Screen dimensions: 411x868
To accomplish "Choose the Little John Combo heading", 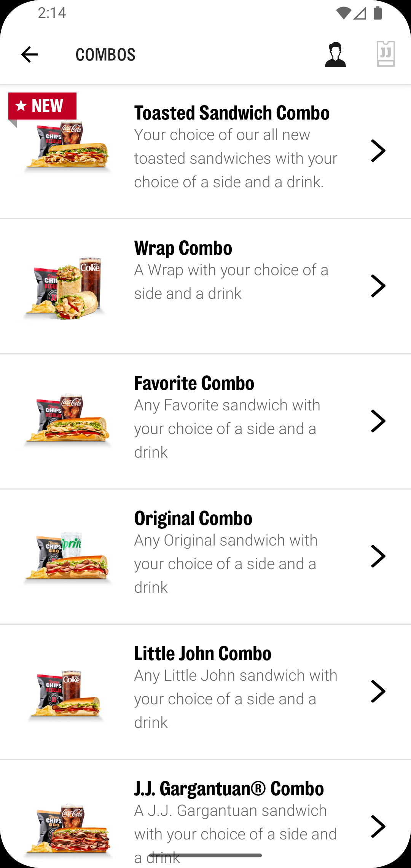I will point(202,654).
